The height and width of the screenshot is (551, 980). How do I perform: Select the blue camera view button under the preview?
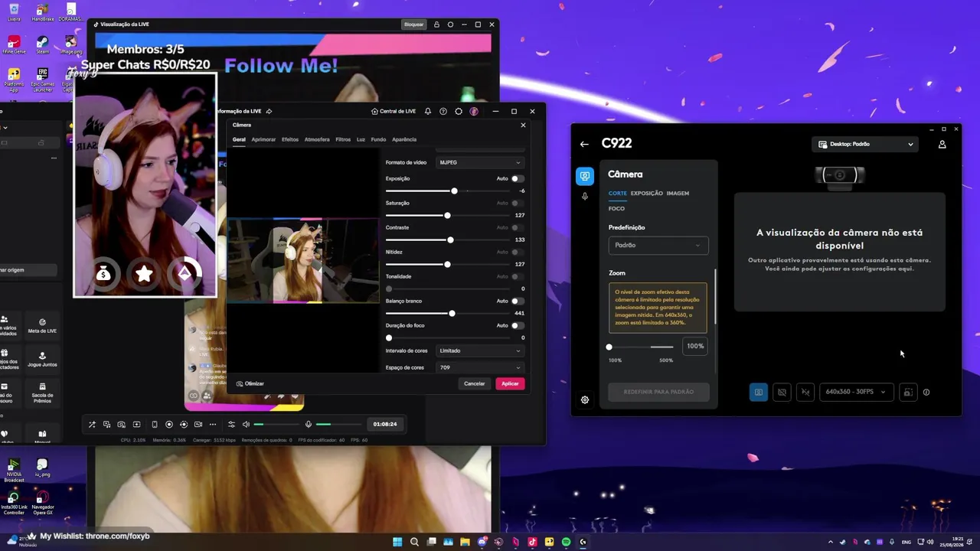[759, 392]
